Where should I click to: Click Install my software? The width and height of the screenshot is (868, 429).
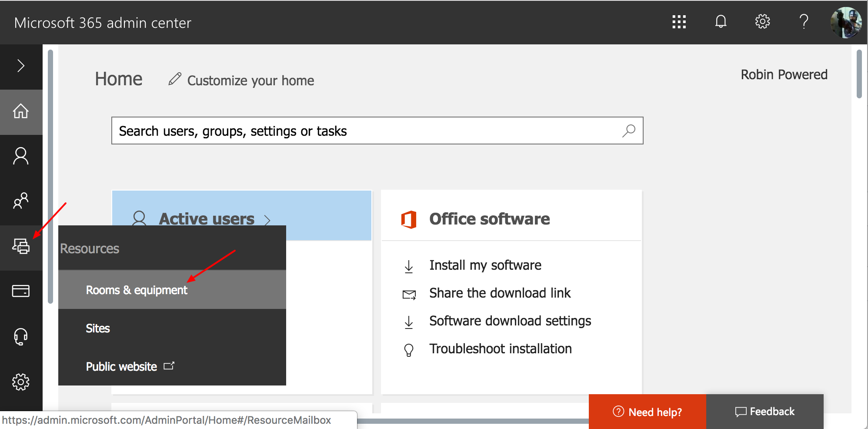485,265
